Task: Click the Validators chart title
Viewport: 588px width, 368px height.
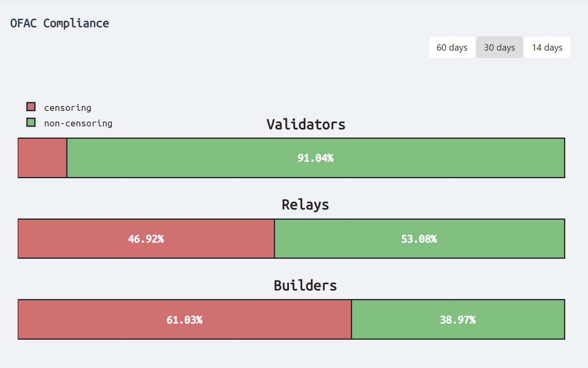Action: click(306, 124)
